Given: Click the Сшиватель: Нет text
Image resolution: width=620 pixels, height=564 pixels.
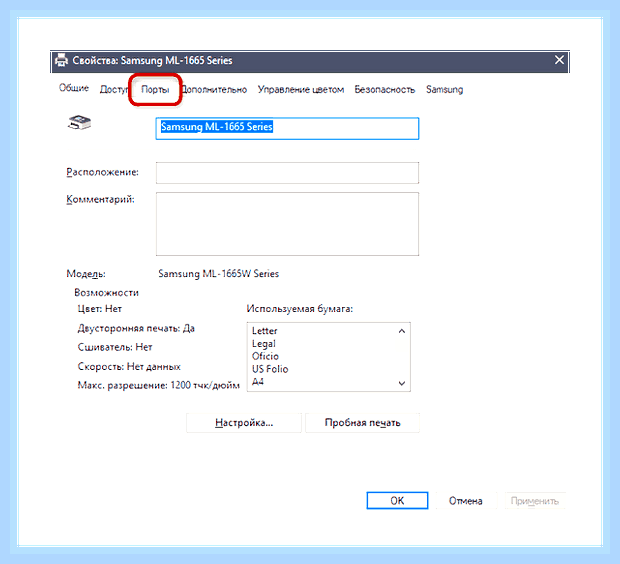Looking at the screenshot, I should point(115,347).
